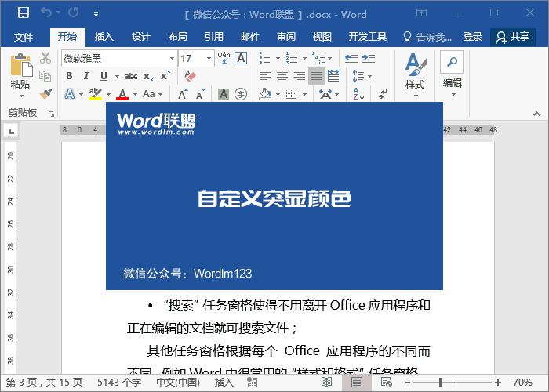Switch to the 开发工具 ribbon tab
The image size is (549, 392).
pyautogui.click(x=368, y=37)
